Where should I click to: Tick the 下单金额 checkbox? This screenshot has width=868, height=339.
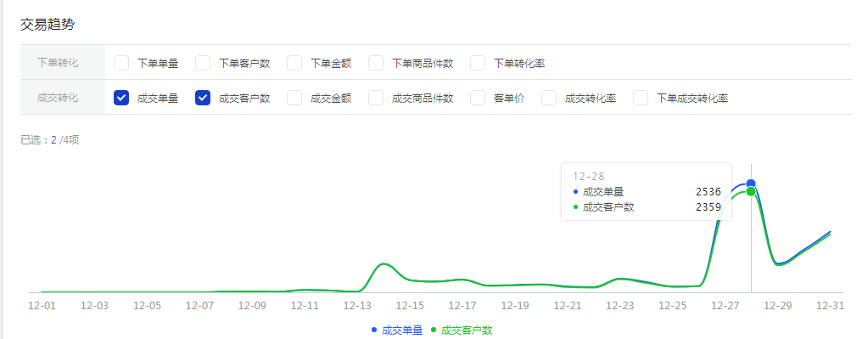(x=294, y=63)
